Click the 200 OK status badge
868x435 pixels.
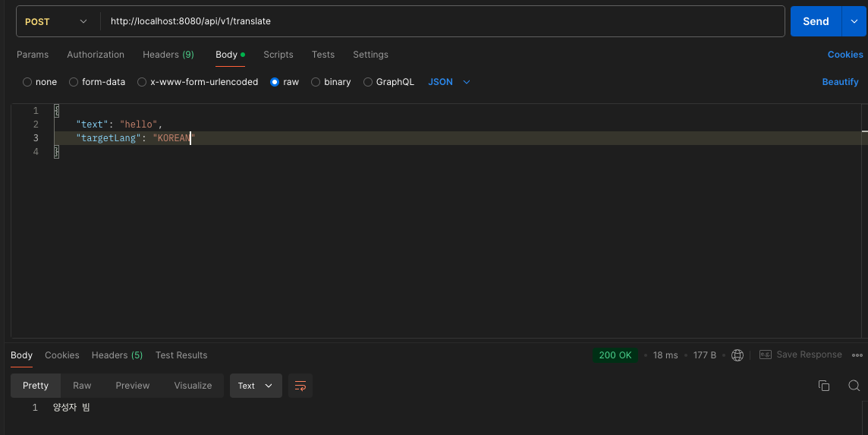pyautogui.click(x=615, y=355)
